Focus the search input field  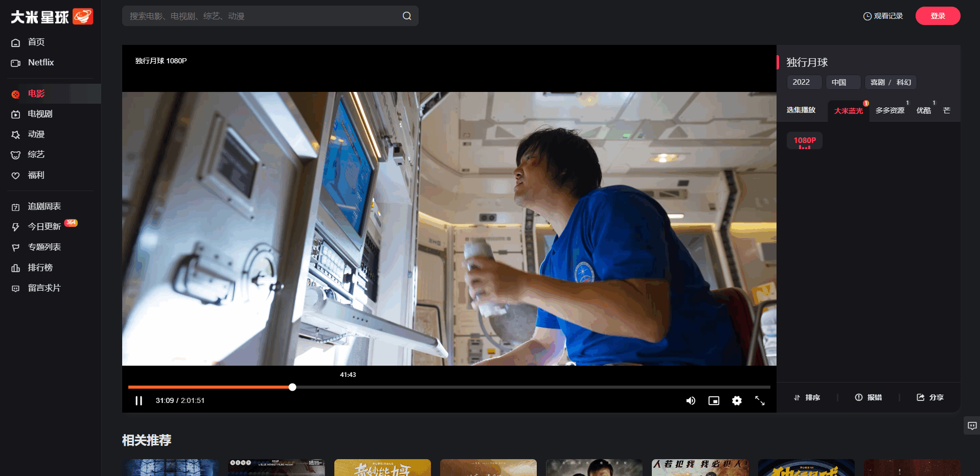(261, 16)
